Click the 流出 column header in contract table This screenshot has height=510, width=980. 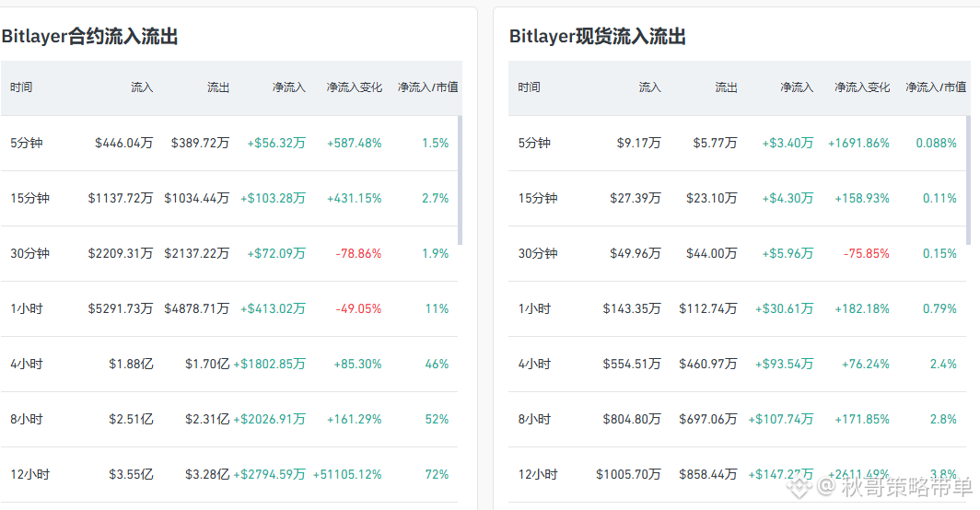click(x=218, y=87)
